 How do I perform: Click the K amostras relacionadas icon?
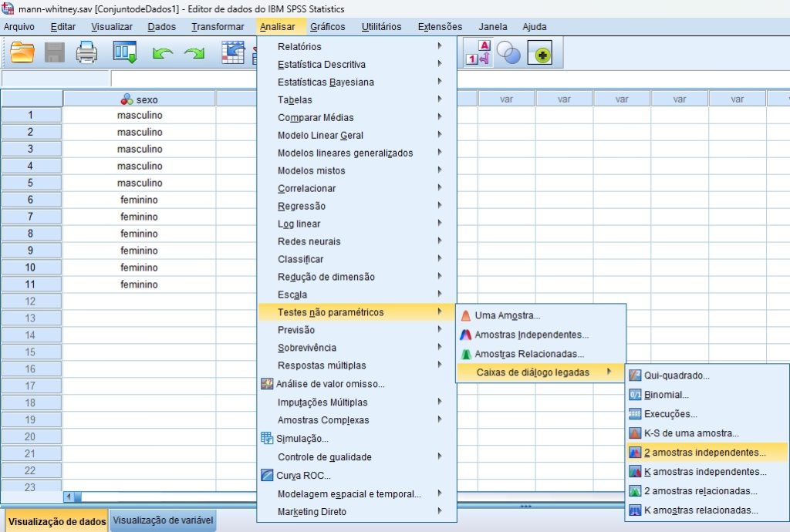point(635,510)
